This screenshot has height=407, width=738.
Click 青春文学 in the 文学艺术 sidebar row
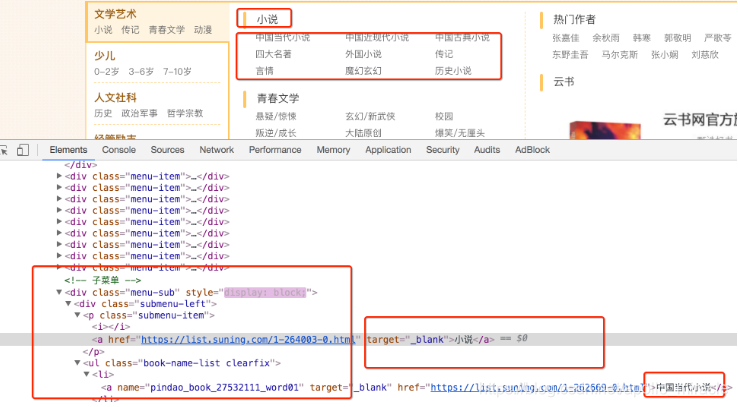(167, 30)
